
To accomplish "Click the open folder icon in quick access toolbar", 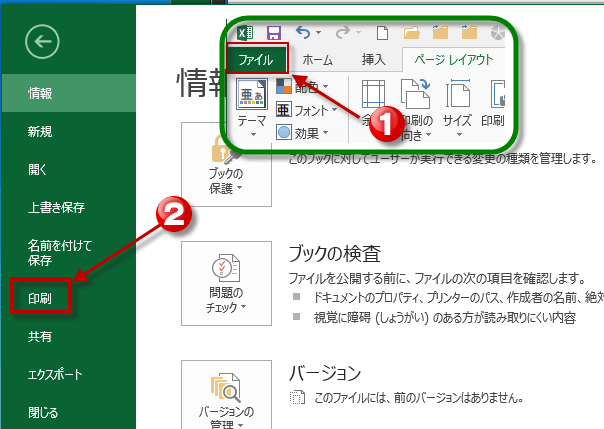I will (x=411, y=33).
